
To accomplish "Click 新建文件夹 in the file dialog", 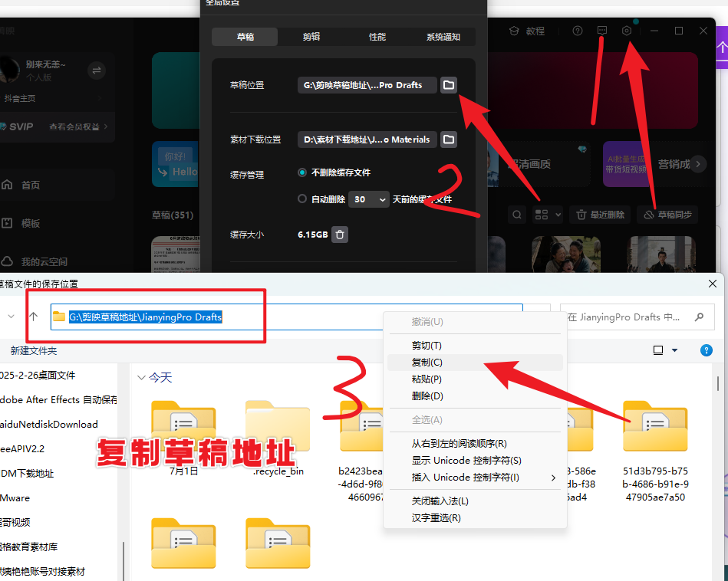I will [x=33, y=350].
